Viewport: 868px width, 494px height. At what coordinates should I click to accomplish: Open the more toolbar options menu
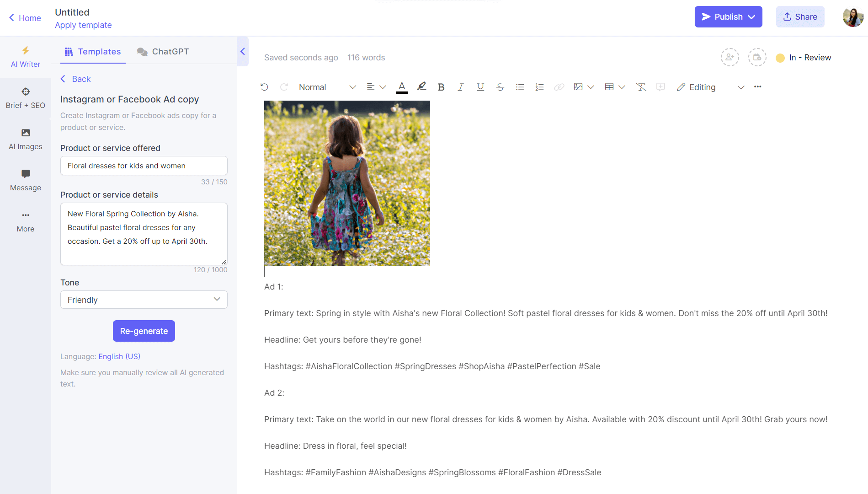[758, 87]
